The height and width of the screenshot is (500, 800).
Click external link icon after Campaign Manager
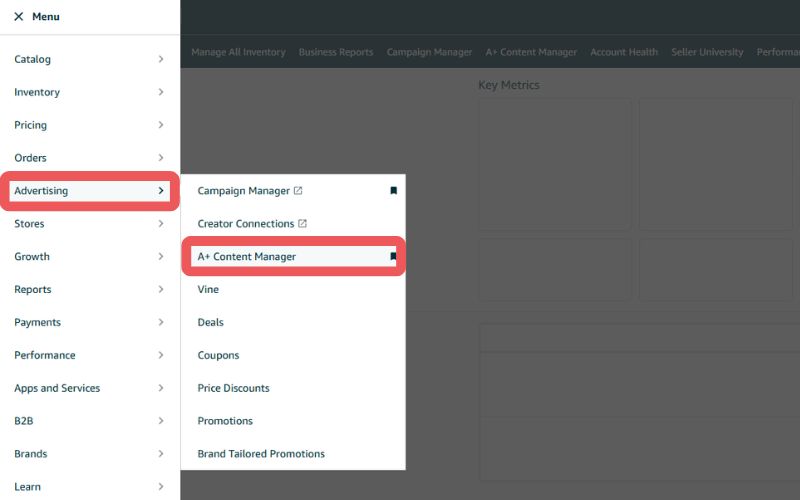point(298,190)
